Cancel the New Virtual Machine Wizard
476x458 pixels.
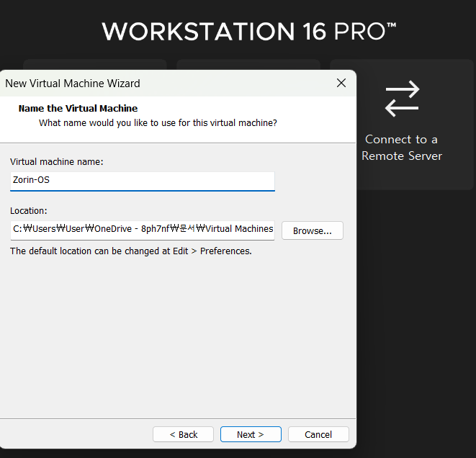[x=318, y=434]
